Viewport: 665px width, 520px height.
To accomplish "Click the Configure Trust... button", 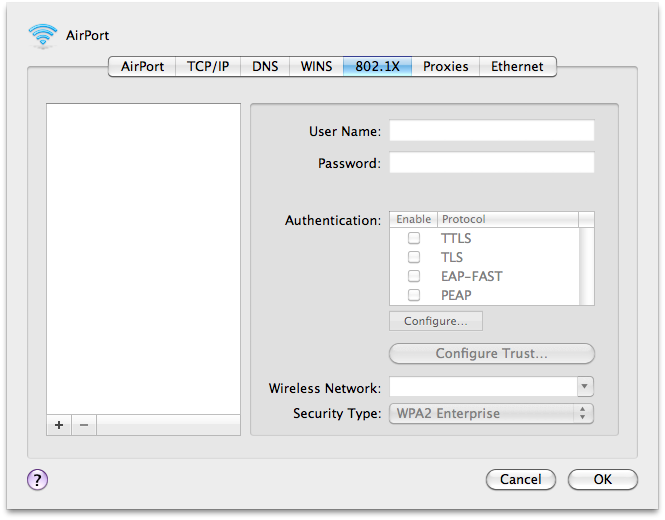I will click(492, 354).
